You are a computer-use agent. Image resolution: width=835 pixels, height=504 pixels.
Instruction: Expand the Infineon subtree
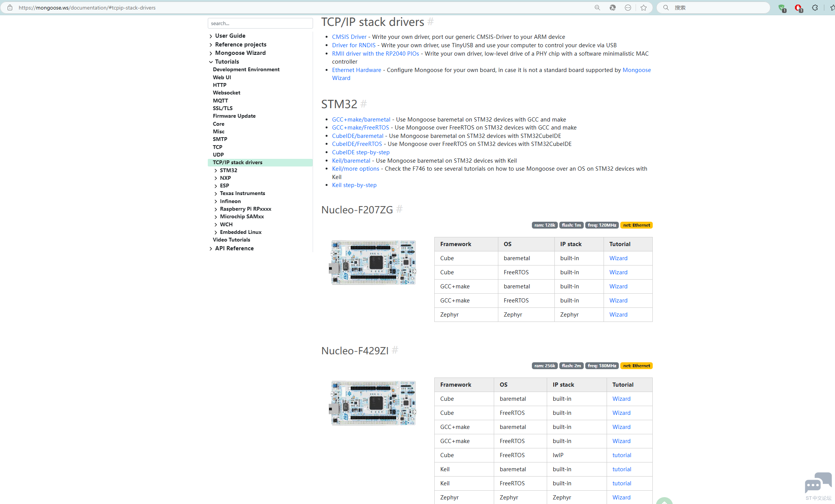click(216, 202)
